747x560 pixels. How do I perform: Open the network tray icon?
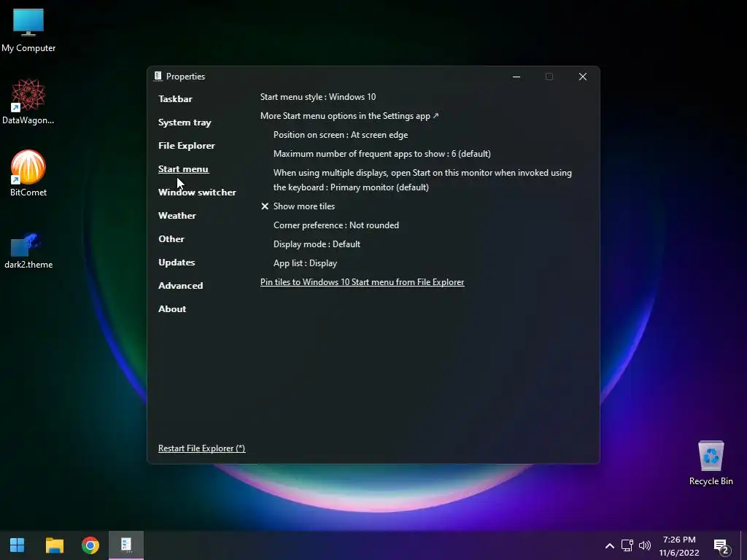[x=627, y=545]
